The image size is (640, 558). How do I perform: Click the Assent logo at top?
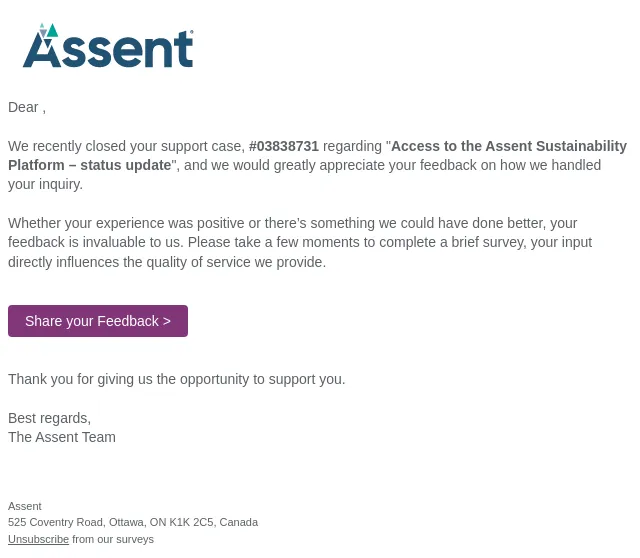(x=108, y=46)
